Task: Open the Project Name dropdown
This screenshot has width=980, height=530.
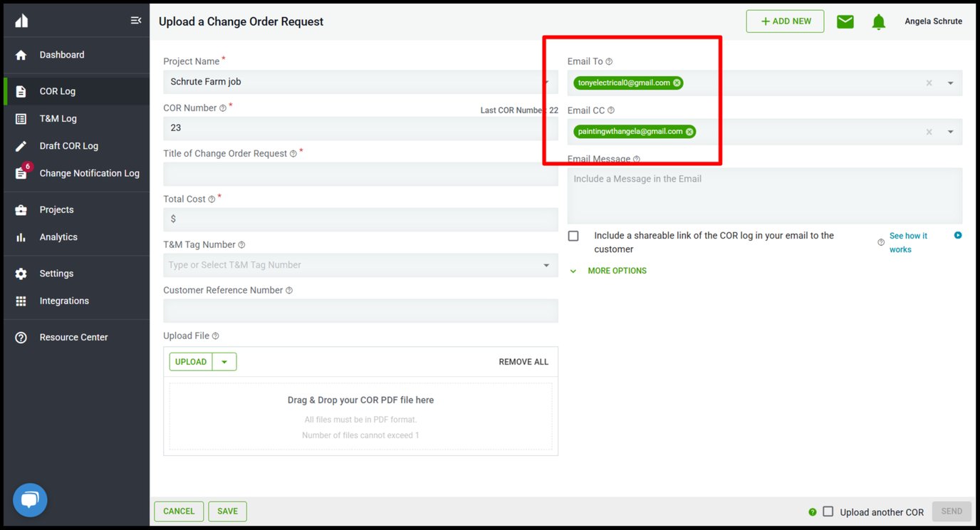Action: pyautogui.click(x=548, y=81)
